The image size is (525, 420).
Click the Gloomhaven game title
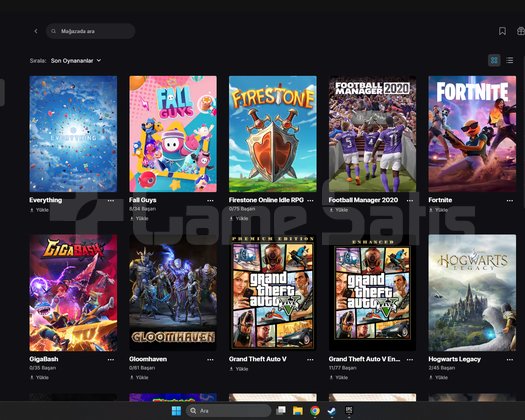(148, 359)
